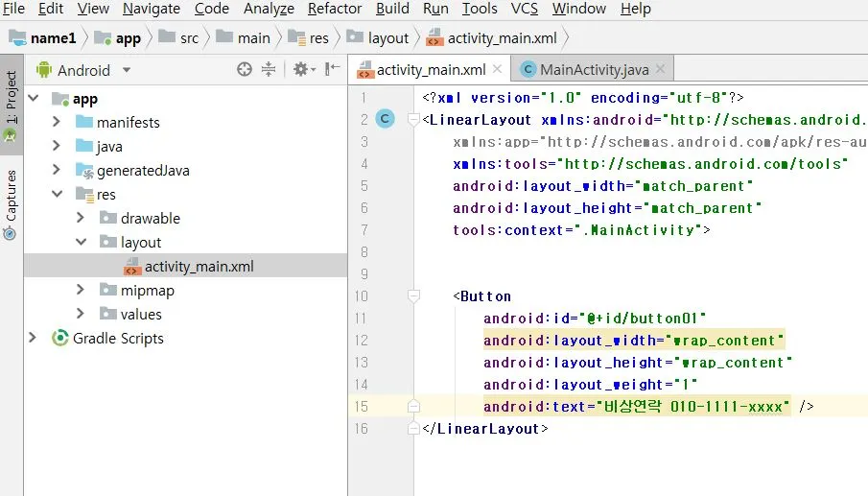Click the android:text attribute on line 15
The height and width of the screenshot is (496, 868).
tap(637, 407)
